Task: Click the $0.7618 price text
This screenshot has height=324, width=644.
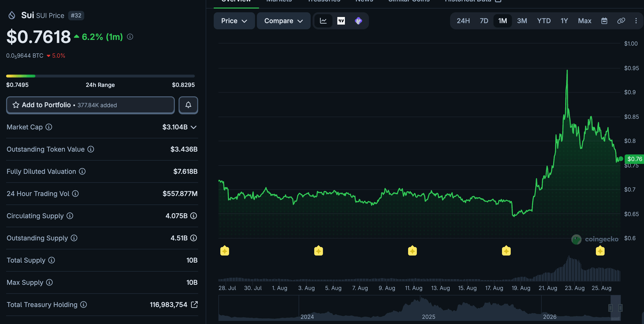Action: [38, 37]
